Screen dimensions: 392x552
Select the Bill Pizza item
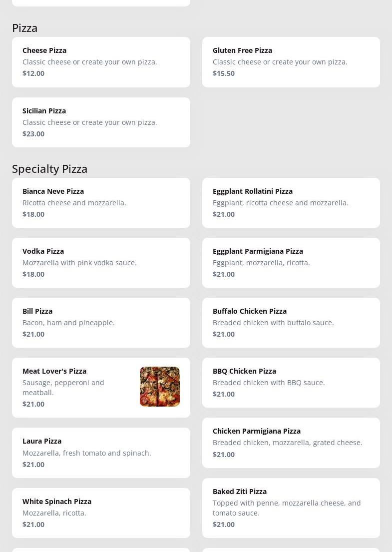(101, 323)
